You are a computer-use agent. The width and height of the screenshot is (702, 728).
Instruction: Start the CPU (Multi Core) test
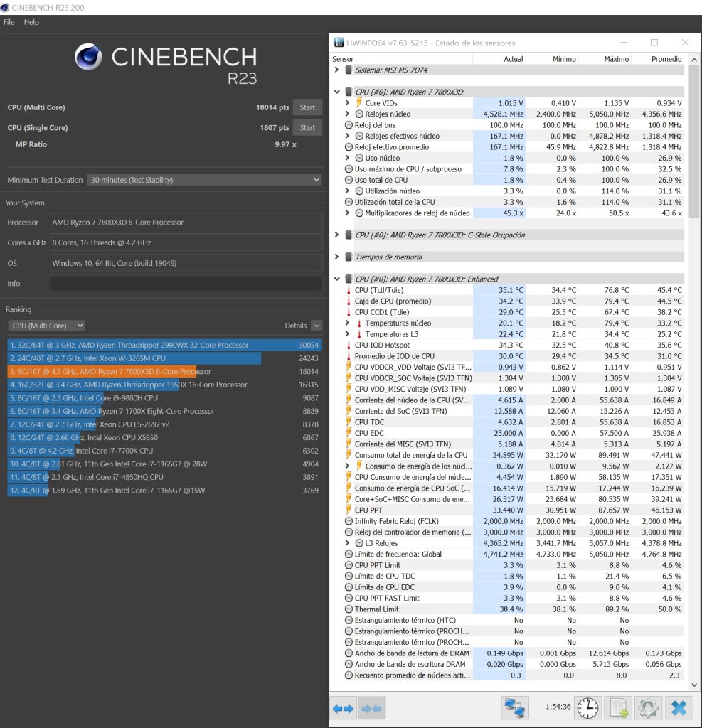[307, 107]
